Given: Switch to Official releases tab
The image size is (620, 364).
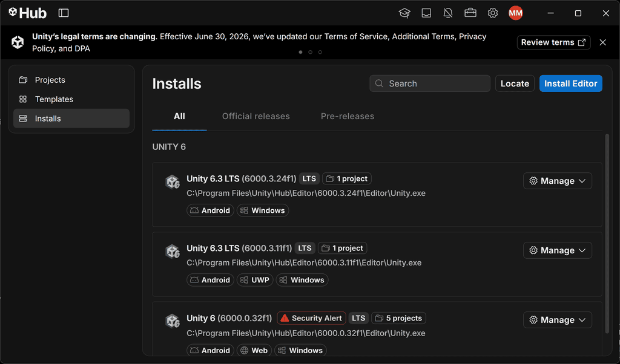Looking at the screenshot, I should click(x=256, y=116).
